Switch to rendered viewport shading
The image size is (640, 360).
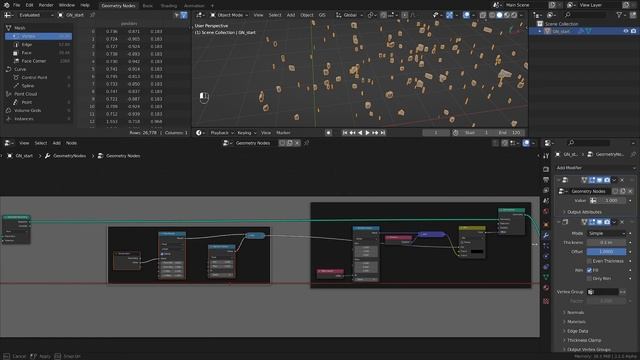point(514,15)
